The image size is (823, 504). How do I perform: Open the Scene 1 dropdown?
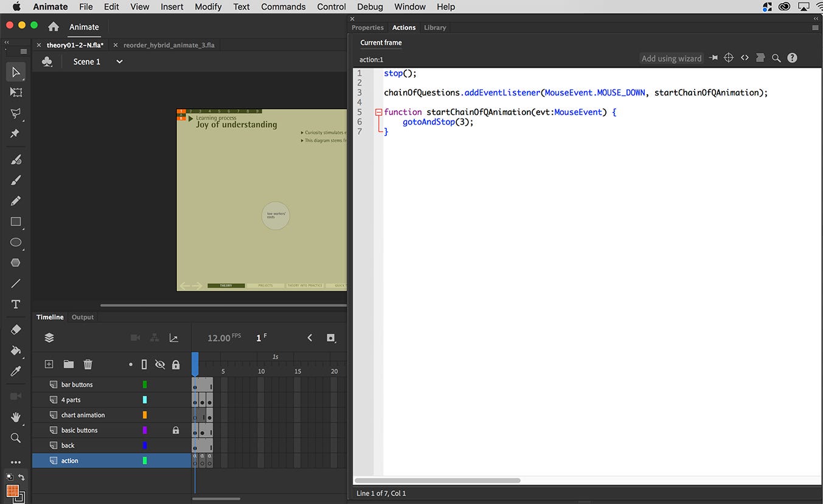click(119, 61)
